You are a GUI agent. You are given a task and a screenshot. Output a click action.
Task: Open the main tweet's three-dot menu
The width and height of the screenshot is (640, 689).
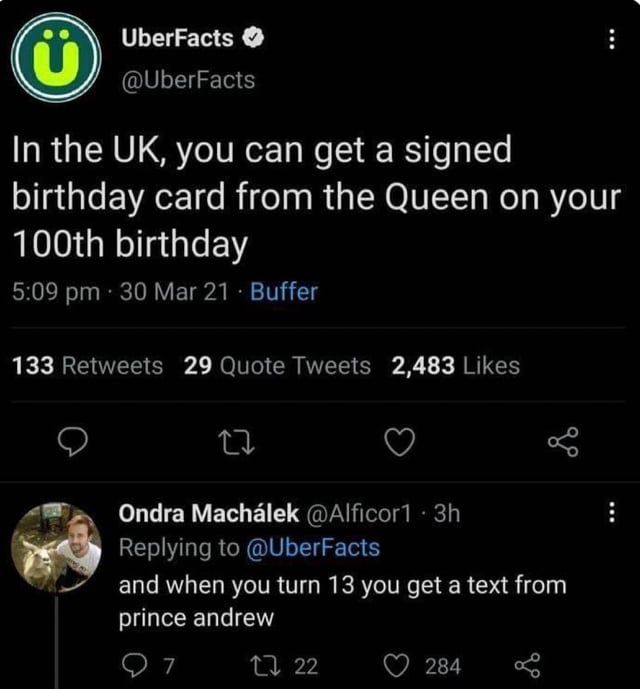point(612,42)
